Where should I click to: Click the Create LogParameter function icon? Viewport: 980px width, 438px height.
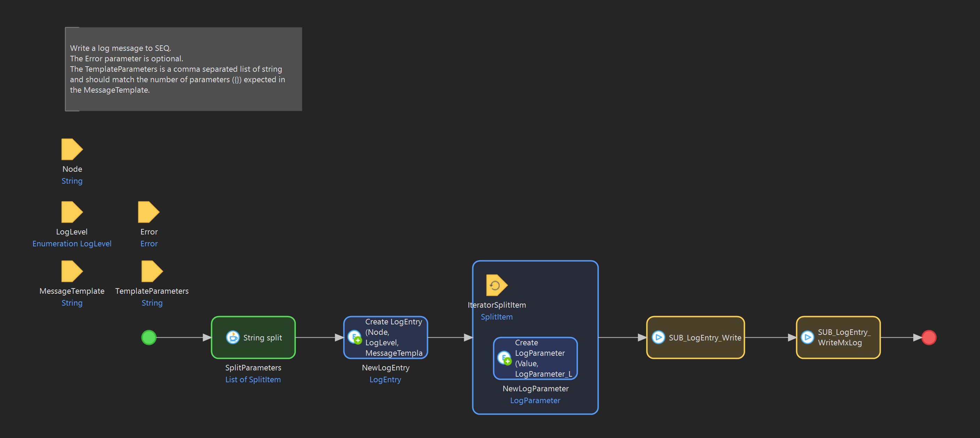coord(505,358)
